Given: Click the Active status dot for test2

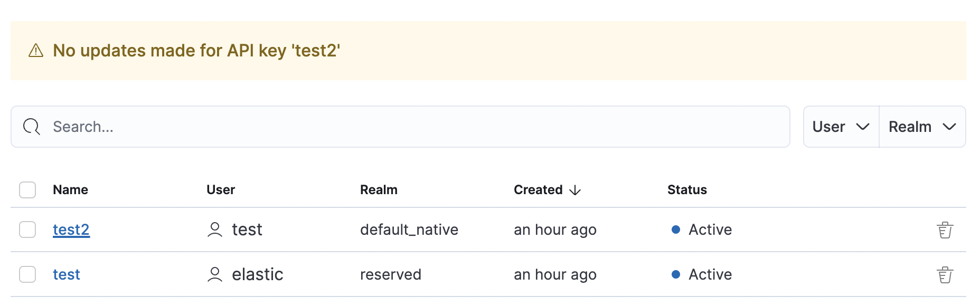Looking at the screenshot, I should point(675,230).
